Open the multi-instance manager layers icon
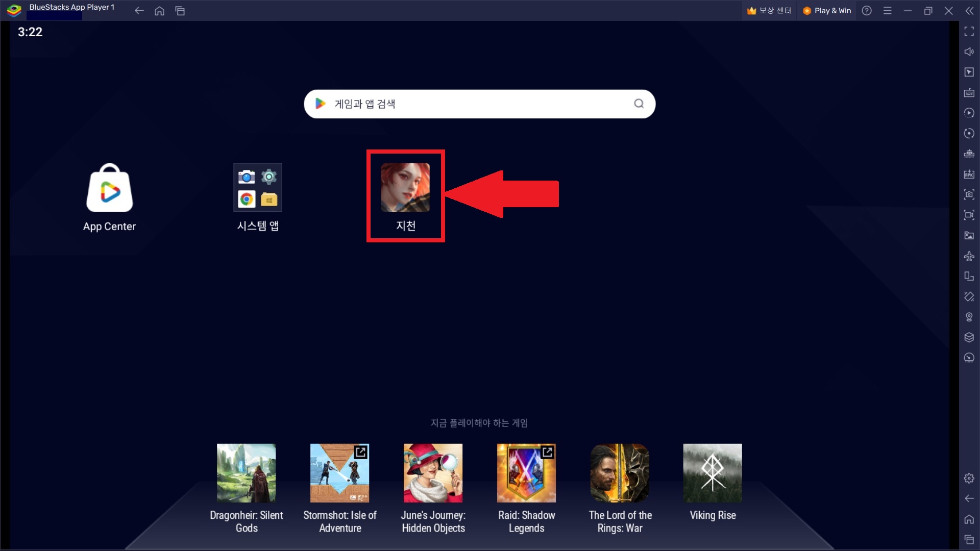Screen dimensions: 980x551 click(x=969, y=338)
